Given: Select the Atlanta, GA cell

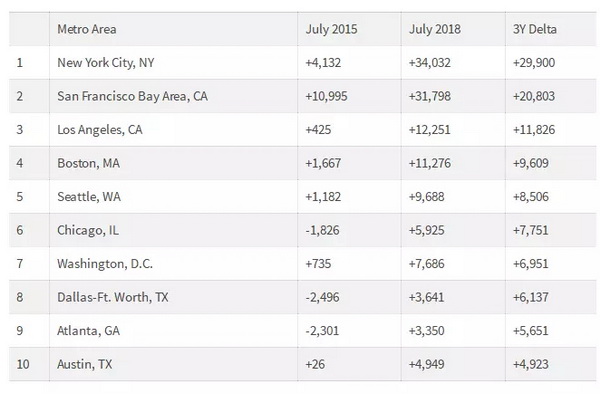Looking at the screenshot, I should click(173, 331).
